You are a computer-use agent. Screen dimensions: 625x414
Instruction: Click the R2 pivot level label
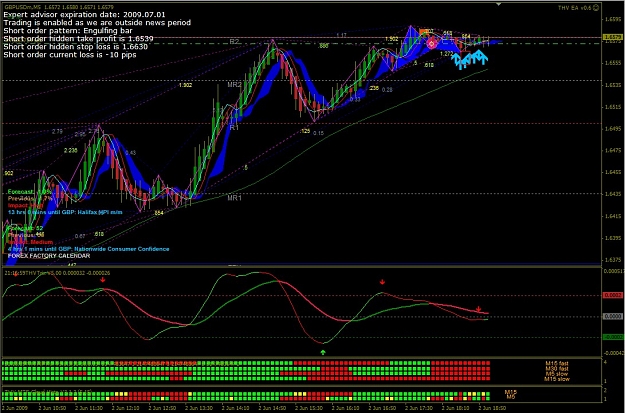click(x=234, y=41)
